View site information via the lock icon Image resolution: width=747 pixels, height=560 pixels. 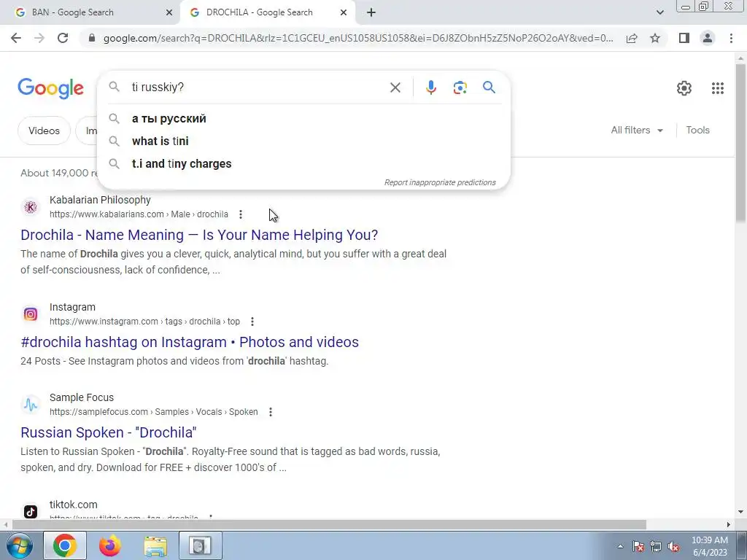(92, 38)
